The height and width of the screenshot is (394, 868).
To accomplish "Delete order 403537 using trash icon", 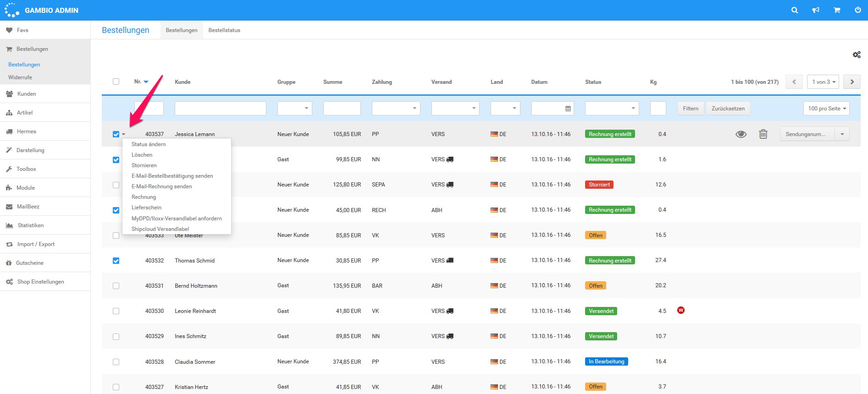I will 763,134.
